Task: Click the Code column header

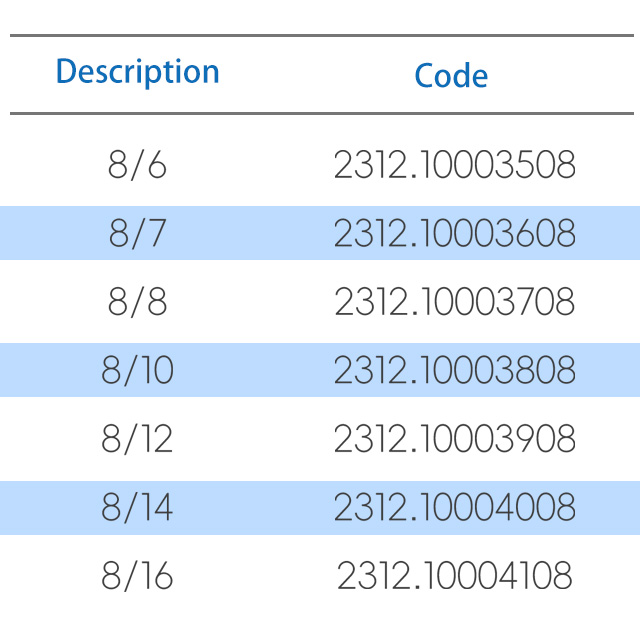Action: pyautogui.click(x=451, y=76)
